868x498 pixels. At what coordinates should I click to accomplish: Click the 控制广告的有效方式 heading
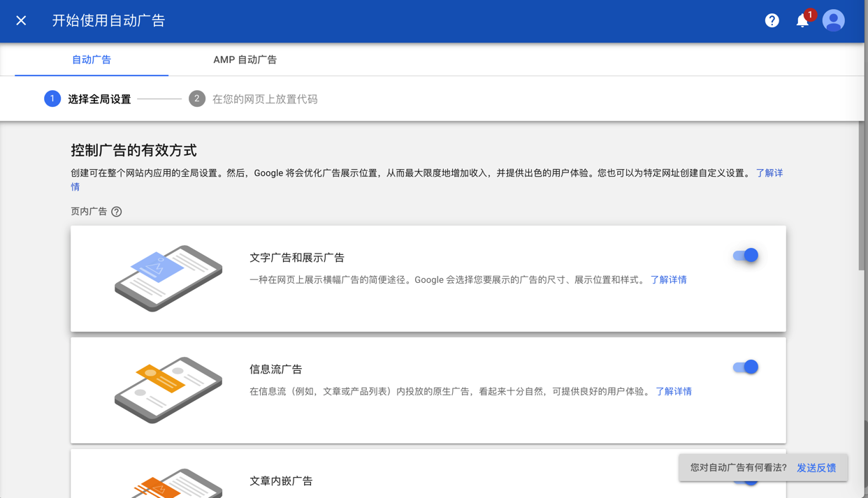[133, 150]
